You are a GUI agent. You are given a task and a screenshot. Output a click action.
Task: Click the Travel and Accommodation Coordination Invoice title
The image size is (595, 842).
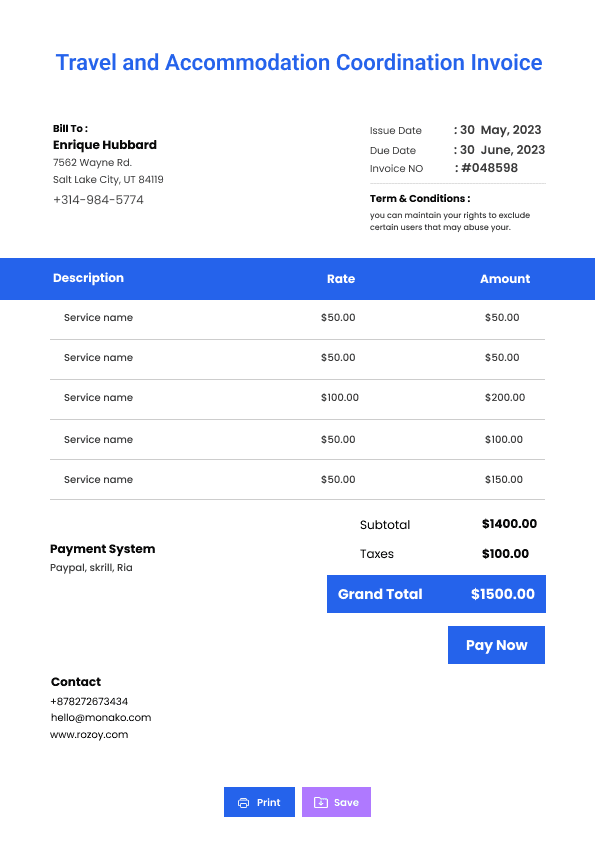(x=299, y=62)
